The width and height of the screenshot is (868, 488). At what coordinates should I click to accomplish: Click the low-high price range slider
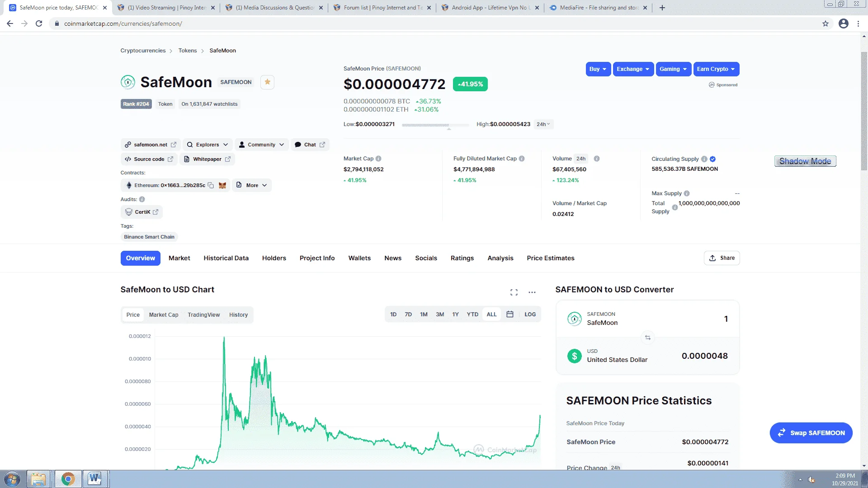click(435, 125)
